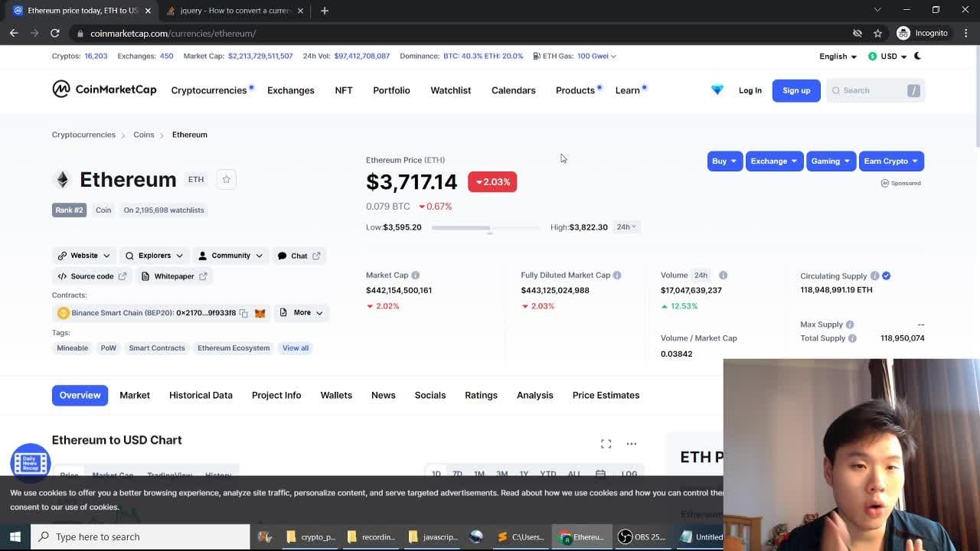Click Circulating Supply verified badge

click(x=886, y=275)
